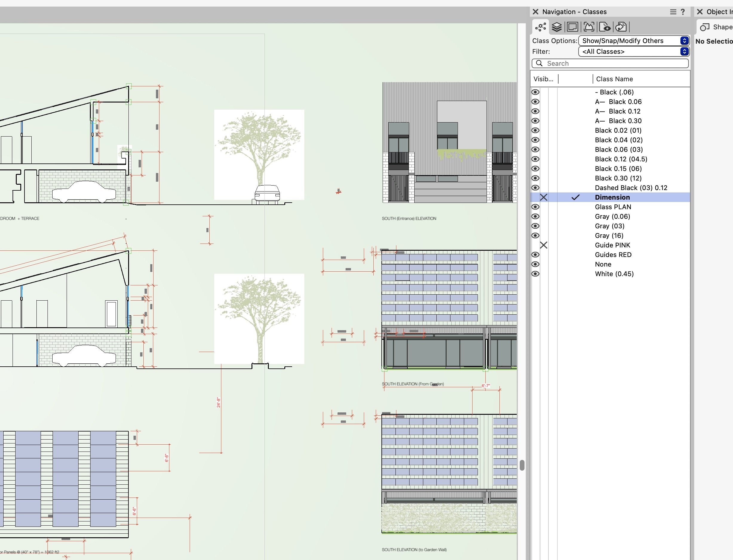Open the Design Layers tab icon
Screen dimensions: 733x560
557,27
